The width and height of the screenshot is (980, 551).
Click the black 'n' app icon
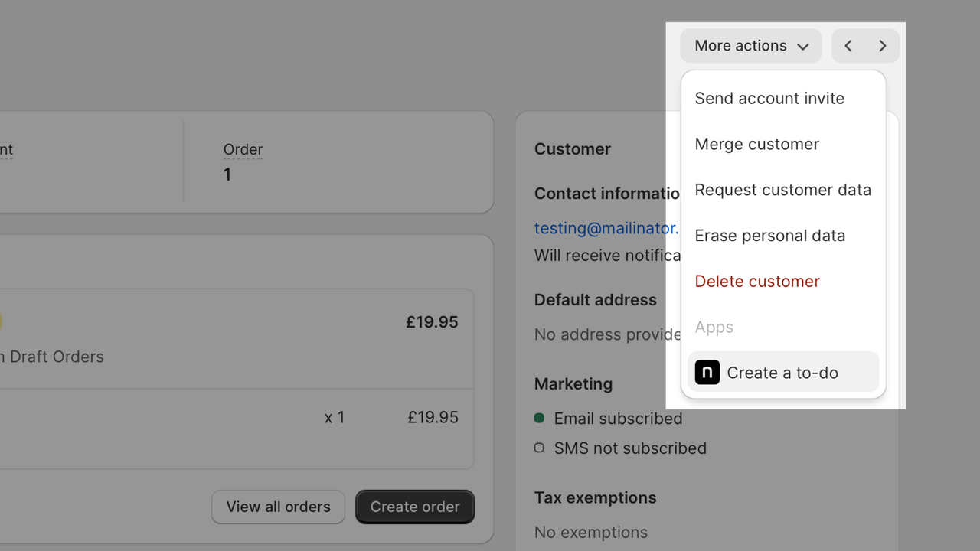(707, 373)
